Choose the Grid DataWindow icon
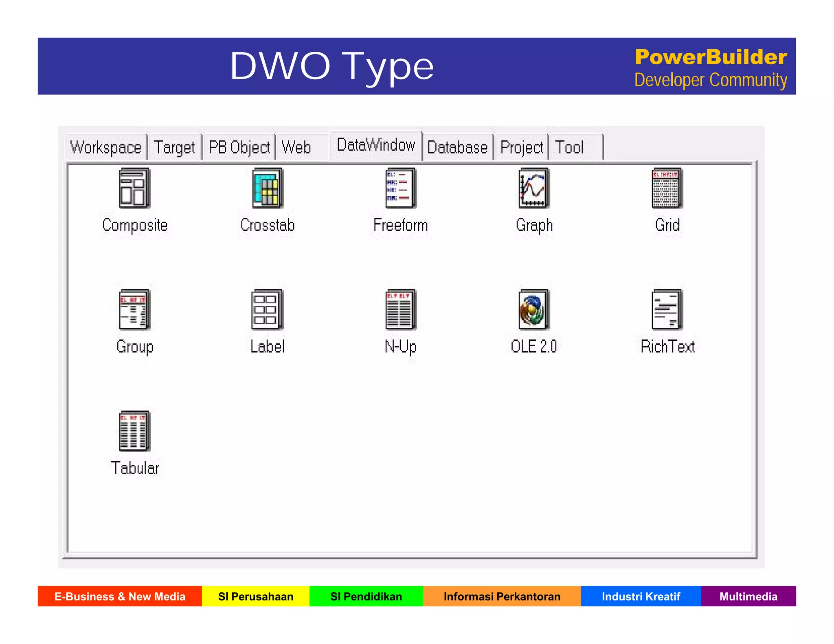 (x=667, y=188)
